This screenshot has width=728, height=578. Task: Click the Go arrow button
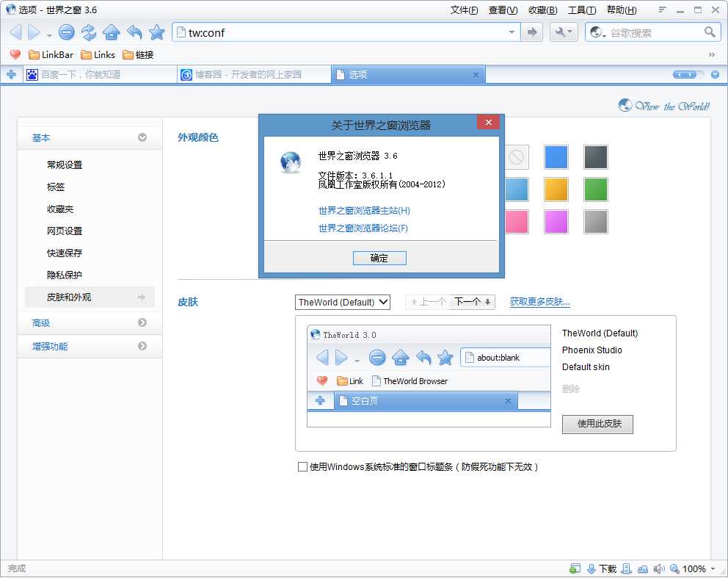531,32
